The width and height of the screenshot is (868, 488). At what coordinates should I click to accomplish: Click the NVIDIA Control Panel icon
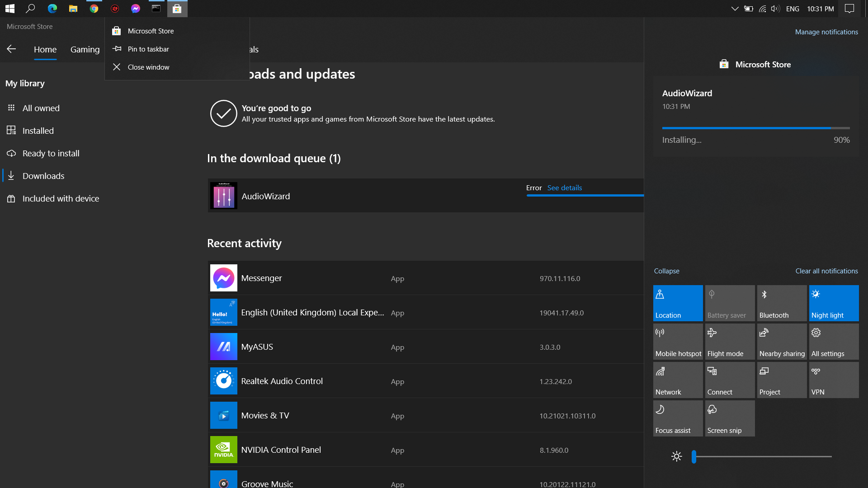pos(223,450)
